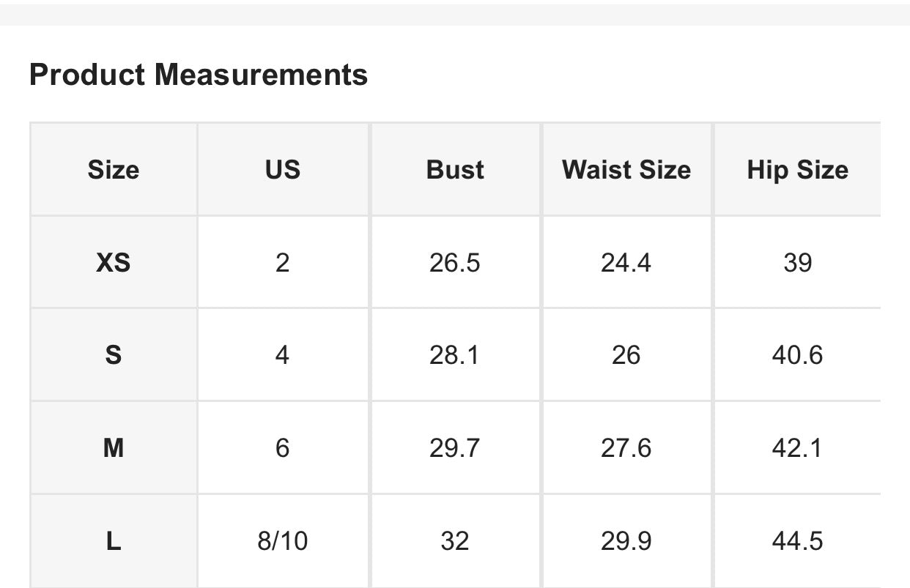Click the Waist Size column header
This screenshot has width=910, height=588.
[x=626, y=170]
